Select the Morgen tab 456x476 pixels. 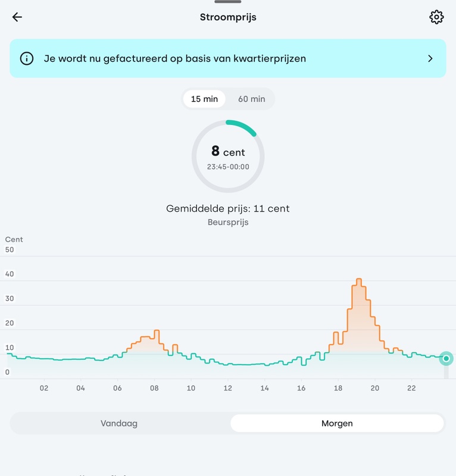click(x=337, y=424)
